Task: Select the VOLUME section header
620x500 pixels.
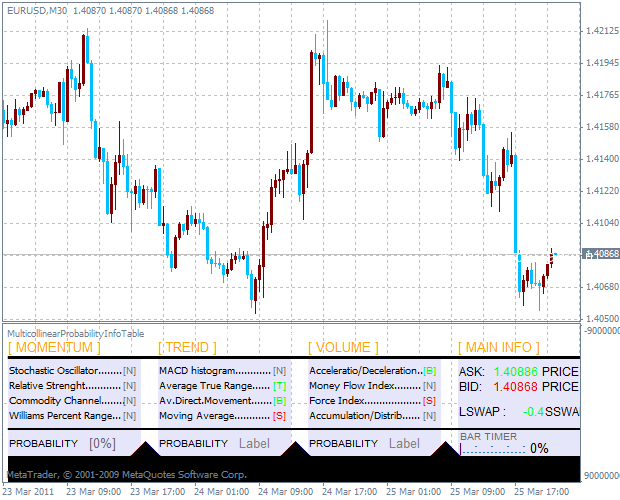Action: click(x=343, y=347)
